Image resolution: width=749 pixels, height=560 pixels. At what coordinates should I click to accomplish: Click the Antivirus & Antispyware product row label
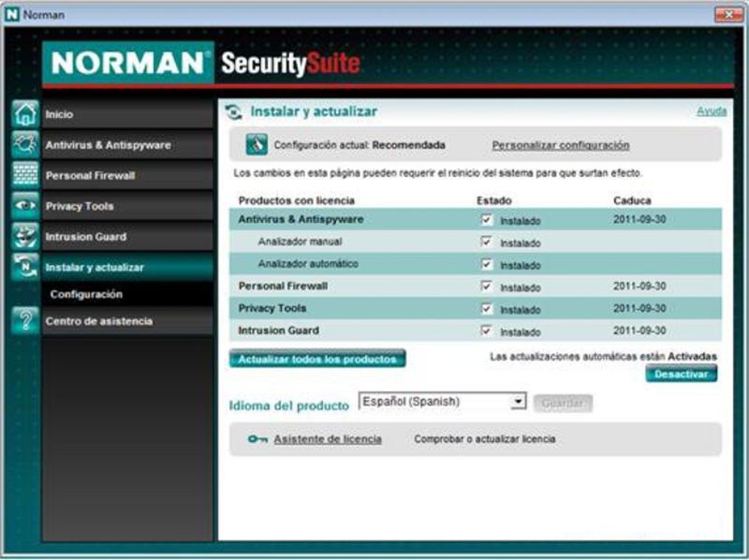[301, 219]
